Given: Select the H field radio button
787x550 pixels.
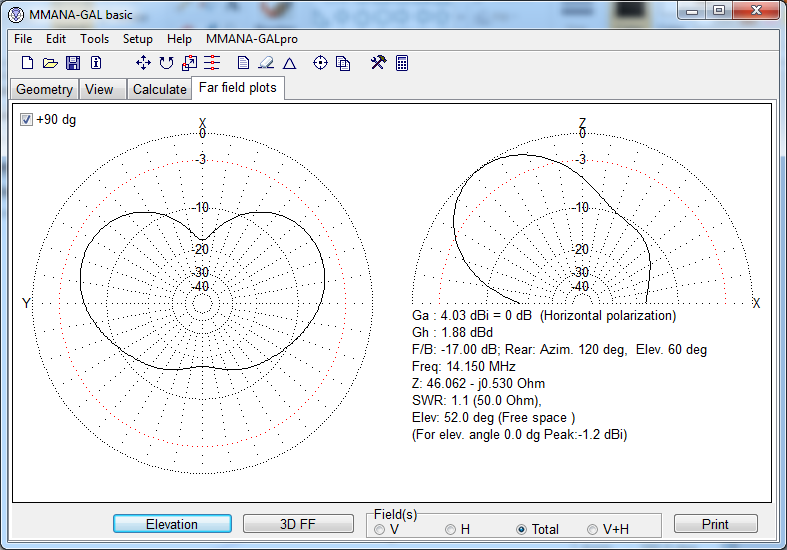Looking at the screenshot, I should pos(450,529).
